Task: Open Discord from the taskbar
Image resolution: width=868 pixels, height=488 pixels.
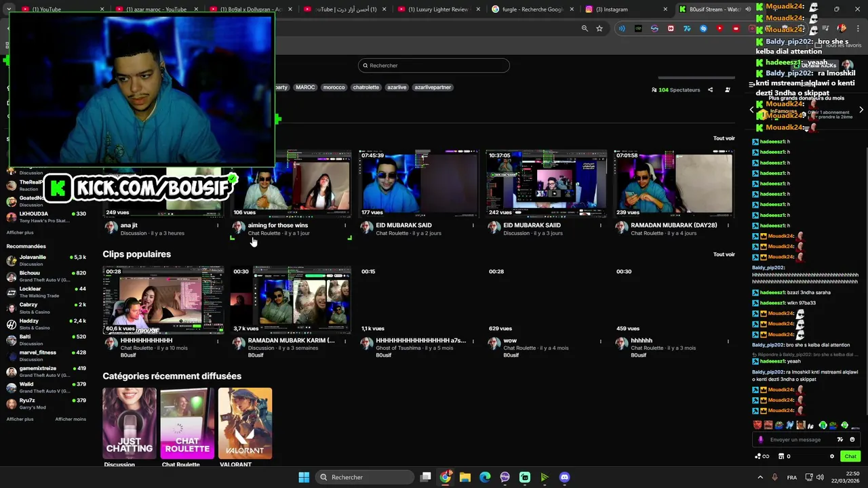Action: pos(565,477)
